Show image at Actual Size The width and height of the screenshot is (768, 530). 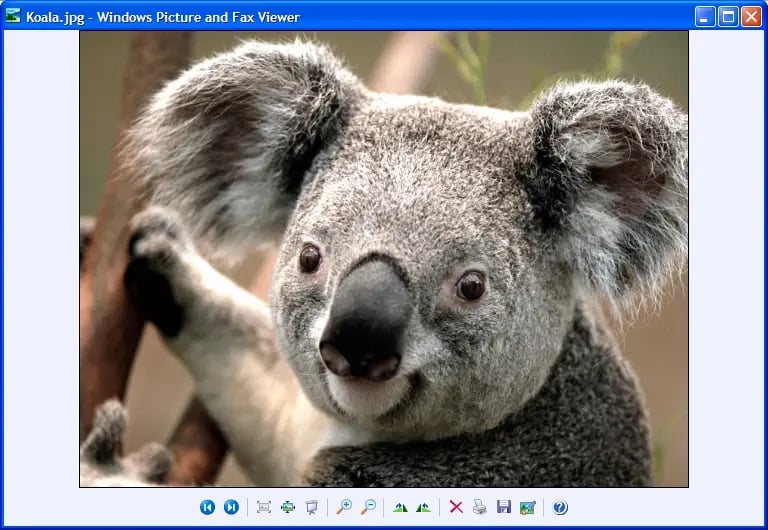pyautogui.click(x=288, y=507)
